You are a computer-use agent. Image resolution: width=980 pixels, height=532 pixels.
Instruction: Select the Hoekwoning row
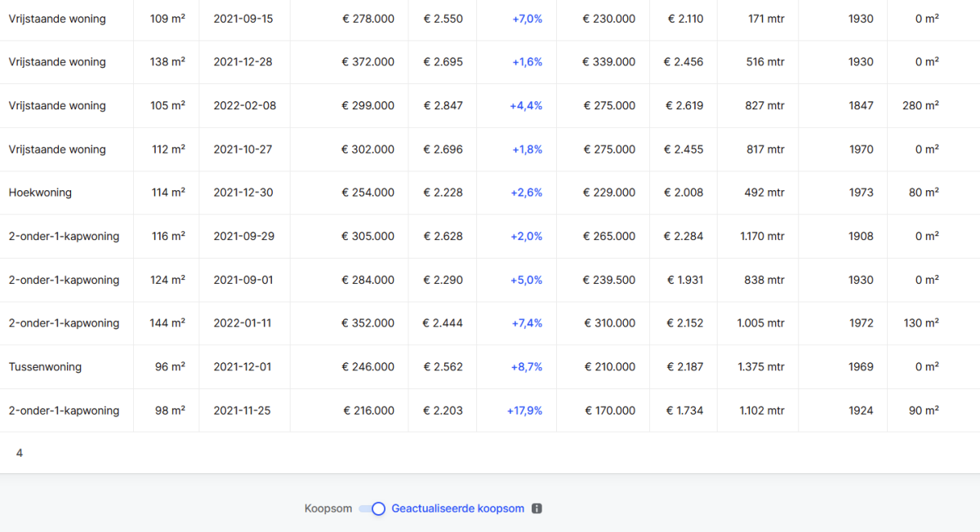(40, 193)
